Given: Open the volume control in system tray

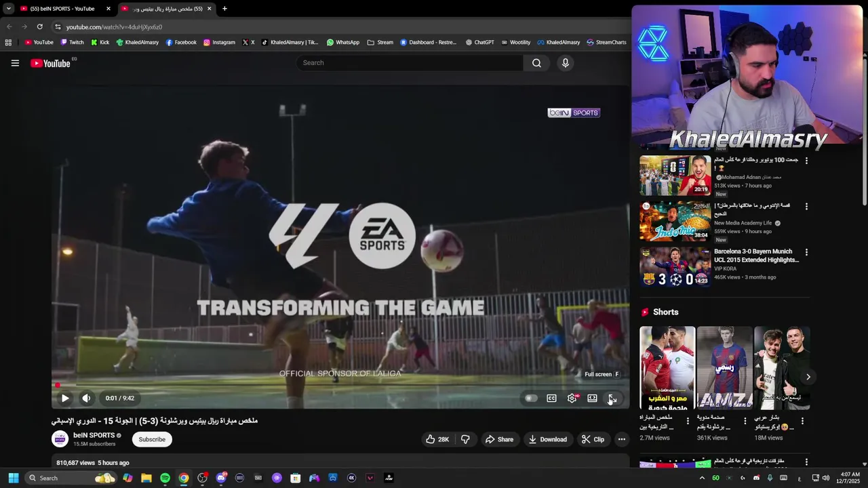Looking at the screenshot, I should click(825, 478).
